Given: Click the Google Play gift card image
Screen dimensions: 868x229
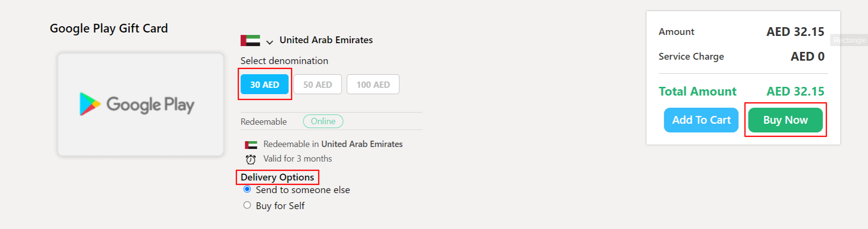Looking at the screenshot, I should tap(140, 104).
